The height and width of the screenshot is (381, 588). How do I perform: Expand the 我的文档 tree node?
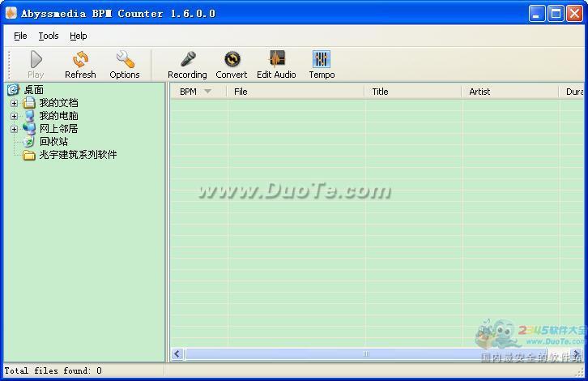[x=14, y=103]
